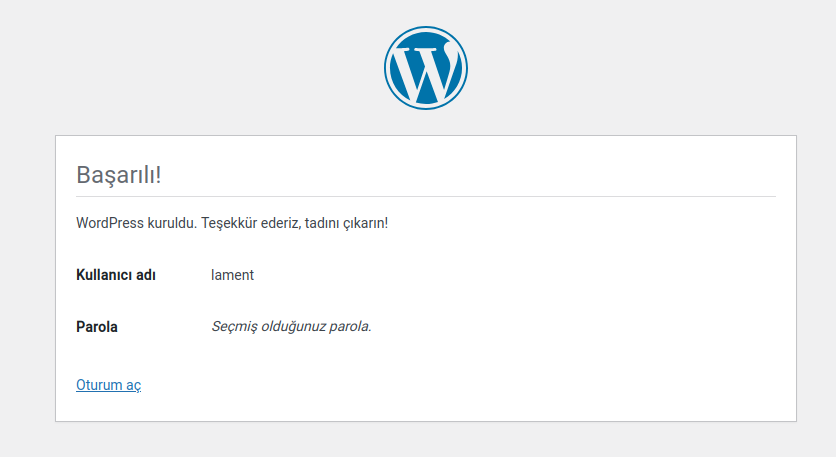Click the word "kuruldu." in the message
Viewport: 836px width, 457px height.
[172, 222]
